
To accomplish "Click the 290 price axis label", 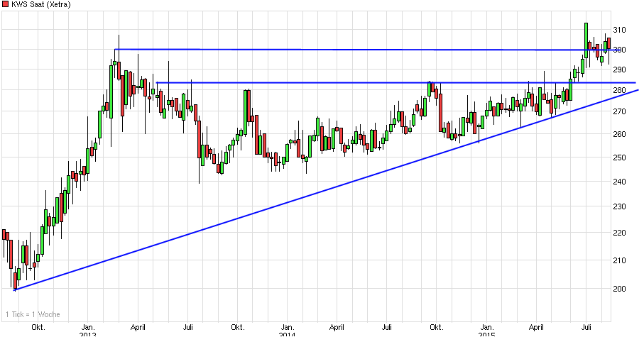I will click(x=621, y=70).
